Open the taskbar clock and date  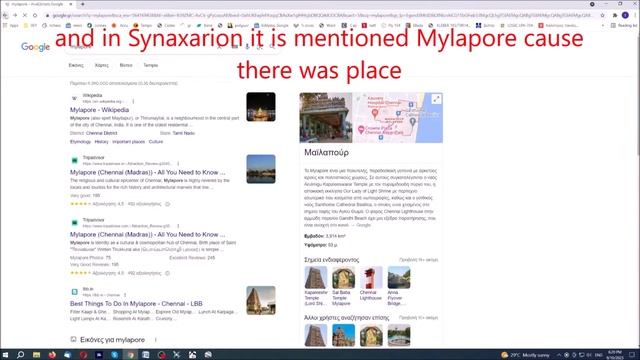tap(614, 355)
